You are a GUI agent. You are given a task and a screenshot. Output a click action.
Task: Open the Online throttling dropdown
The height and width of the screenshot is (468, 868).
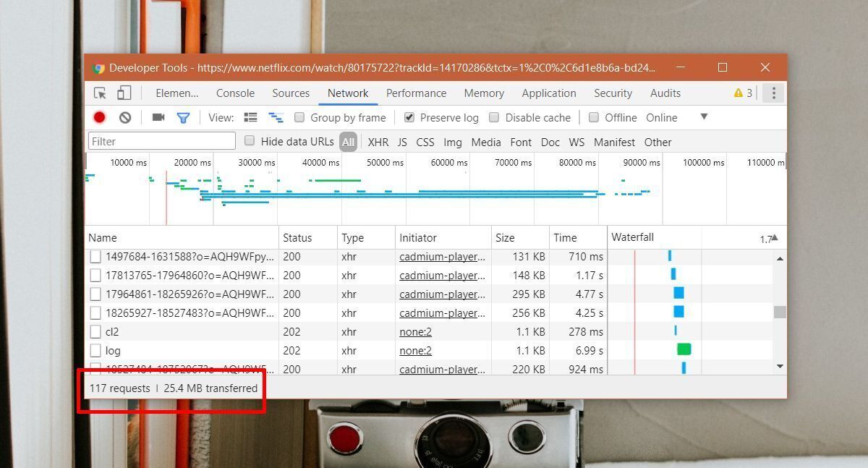(x=703, y=117)
